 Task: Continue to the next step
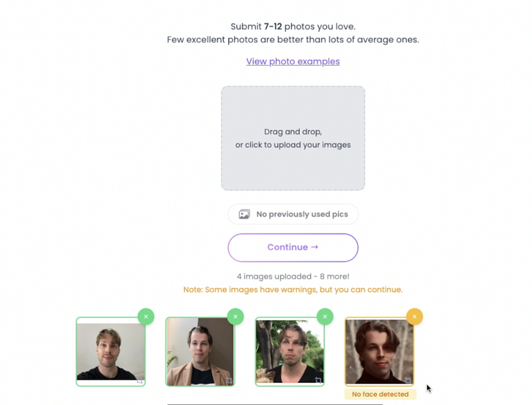pos(293,247)
